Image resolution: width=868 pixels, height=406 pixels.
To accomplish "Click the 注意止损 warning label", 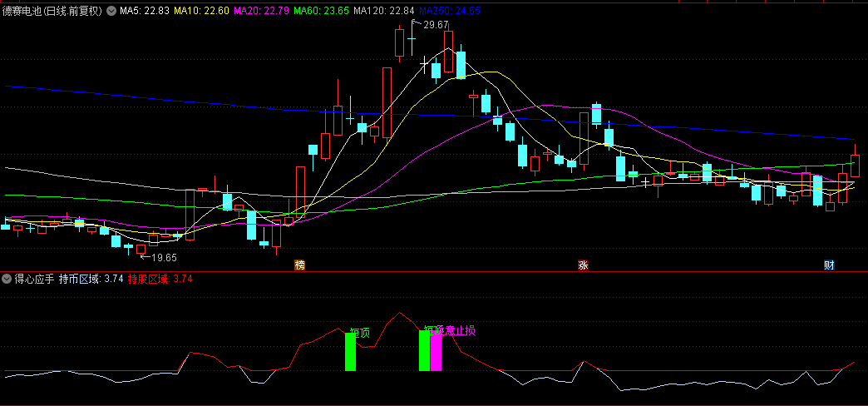I will [x=456, y=330].
